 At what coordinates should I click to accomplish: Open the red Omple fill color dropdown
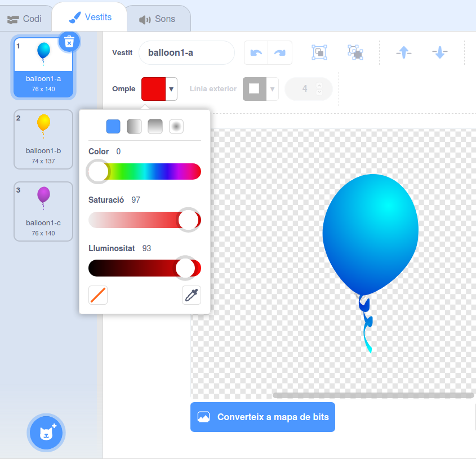coord(159,89)
